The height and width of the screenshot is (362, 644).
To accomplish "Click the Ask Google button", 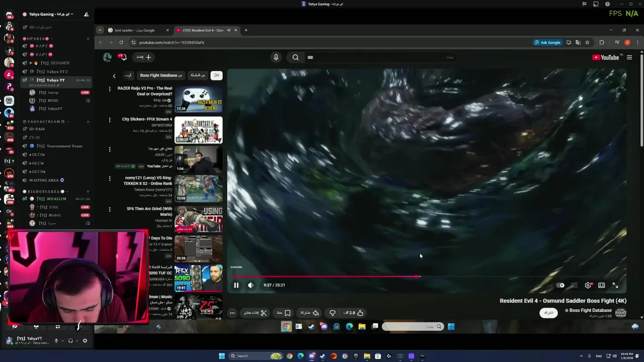I will point(547,43).
